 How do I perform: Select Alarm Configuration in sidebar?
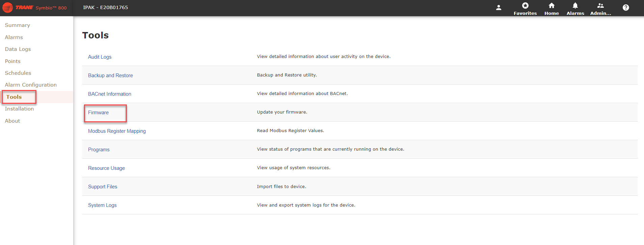[x=31, y=85]
